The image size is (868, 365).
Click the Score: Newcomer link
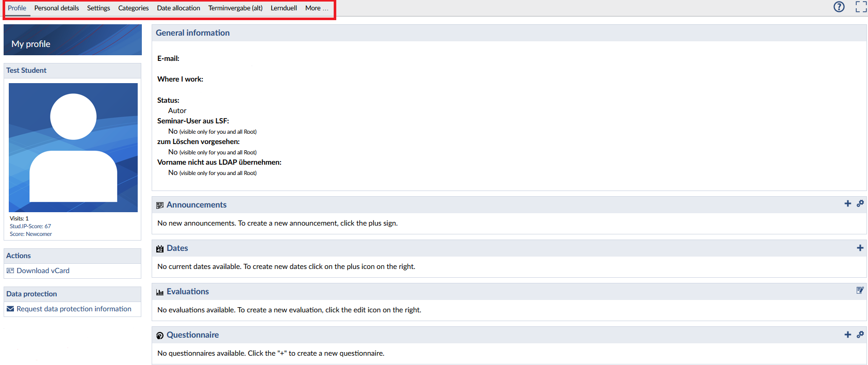click(31, 234)
